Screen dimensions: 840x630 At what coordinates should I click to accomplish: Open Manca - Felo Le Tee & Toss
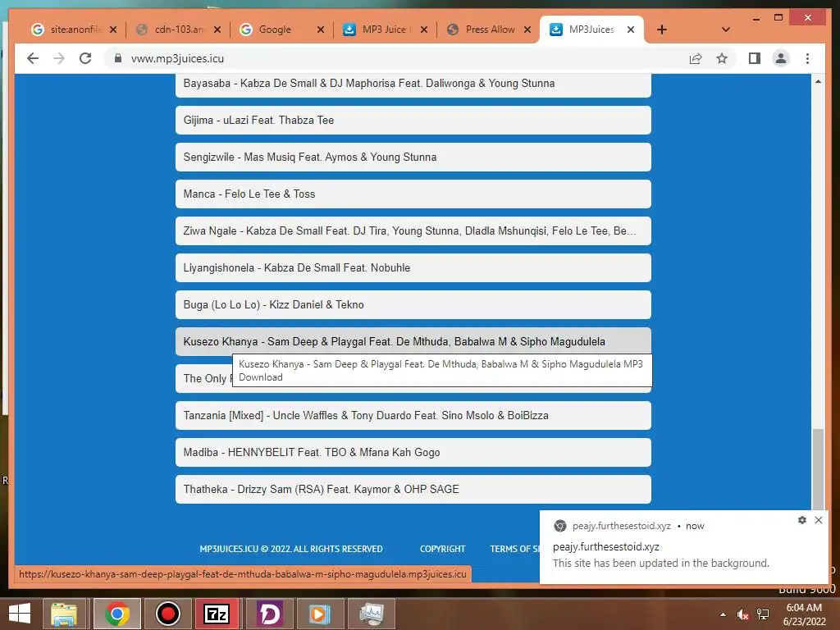413,194
